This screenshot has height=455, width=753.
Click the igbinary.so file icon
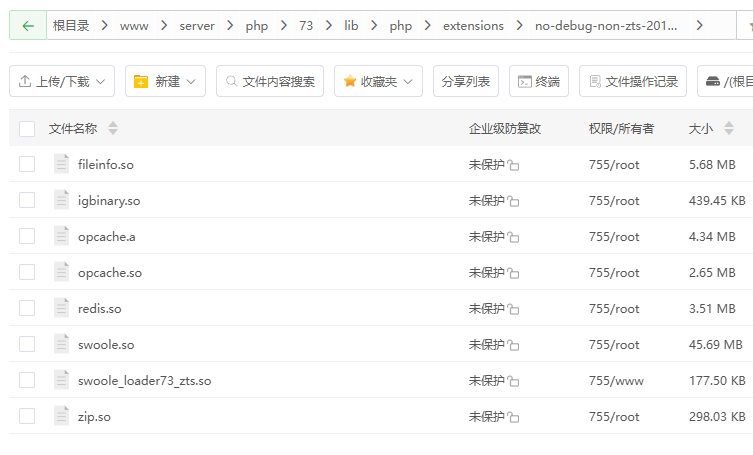[61, 200]
